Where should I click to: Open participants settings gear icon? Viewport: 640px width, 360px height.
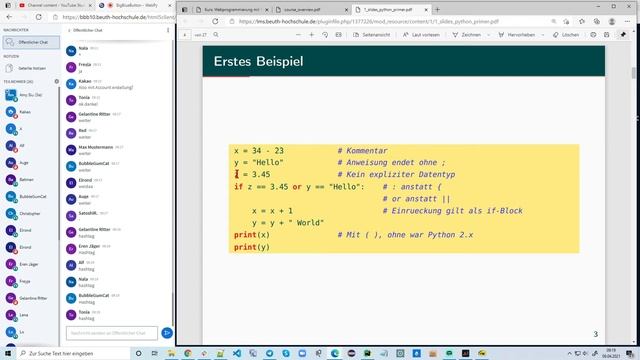pyautogui.click(x=56, y=81)
